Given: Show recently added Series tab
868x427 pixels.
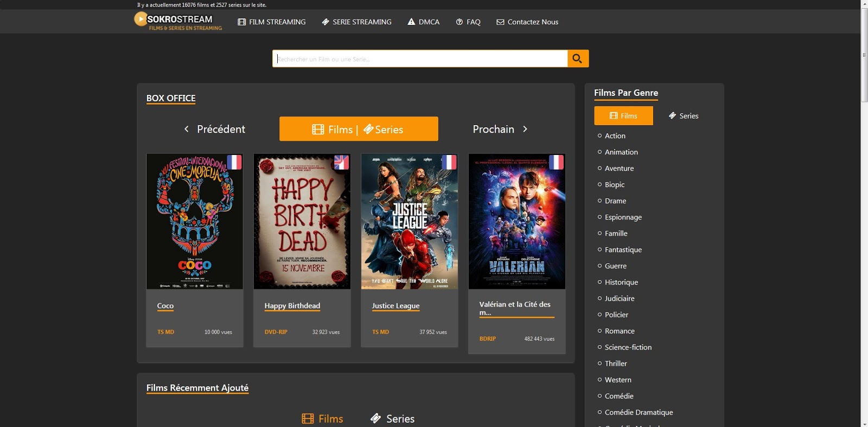Looking at the screenshot, I should click(x=392, y=418).
